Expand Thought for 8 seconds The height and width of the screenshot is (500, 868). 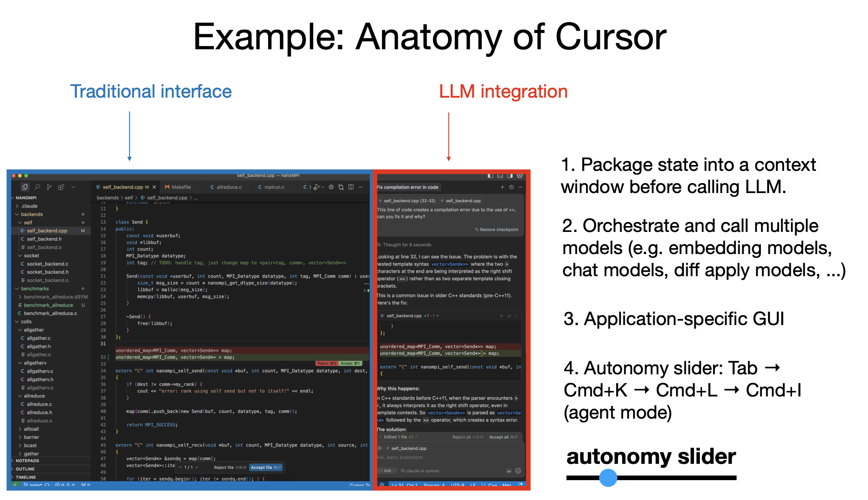[404, 245]
